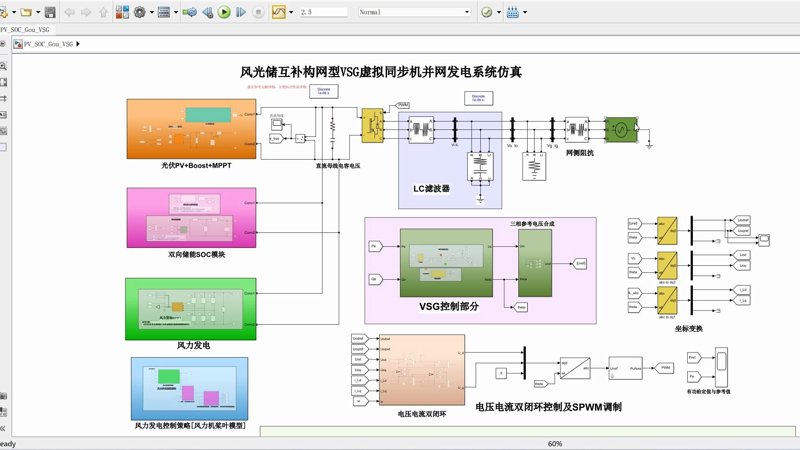Click the PWM goto tag after the generator

click(664, 368)
